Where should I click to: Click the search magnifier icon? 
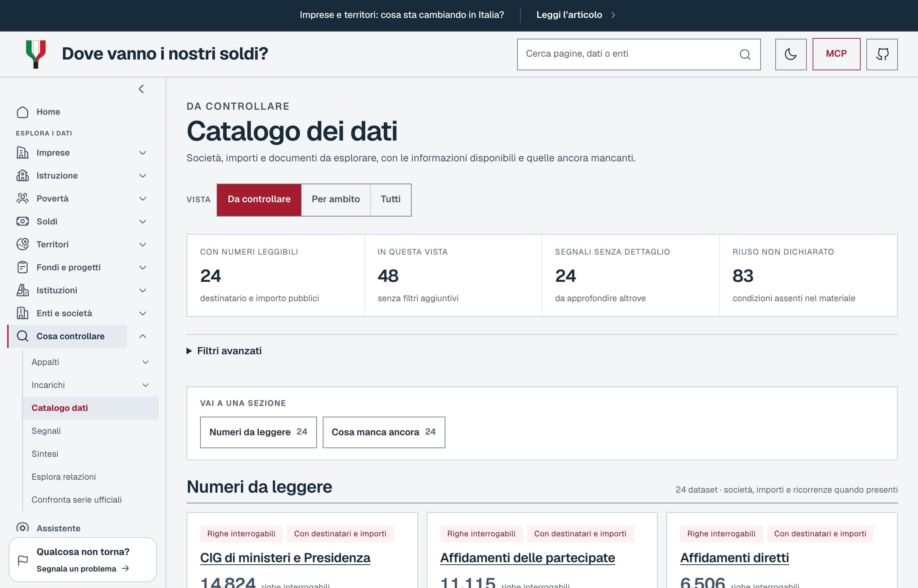(745, 54)
